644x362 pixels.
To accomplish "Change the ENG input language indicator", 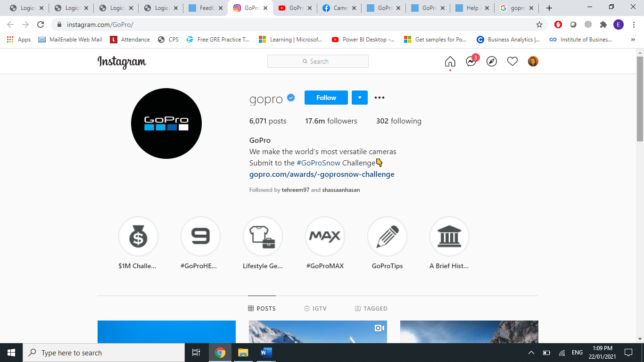I will (x=577, y=353).
